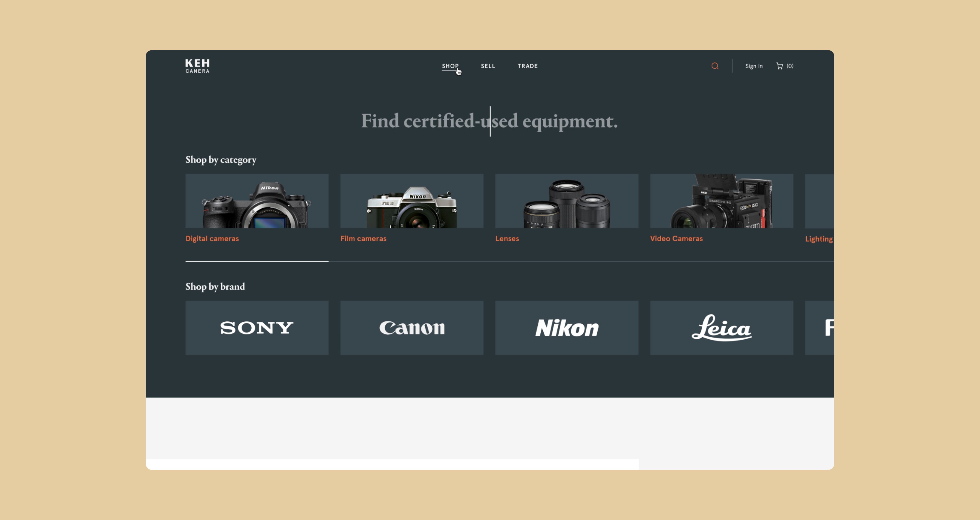Open the SHOP menu item
The image size is (980, 520).
(x=450, y=66)
